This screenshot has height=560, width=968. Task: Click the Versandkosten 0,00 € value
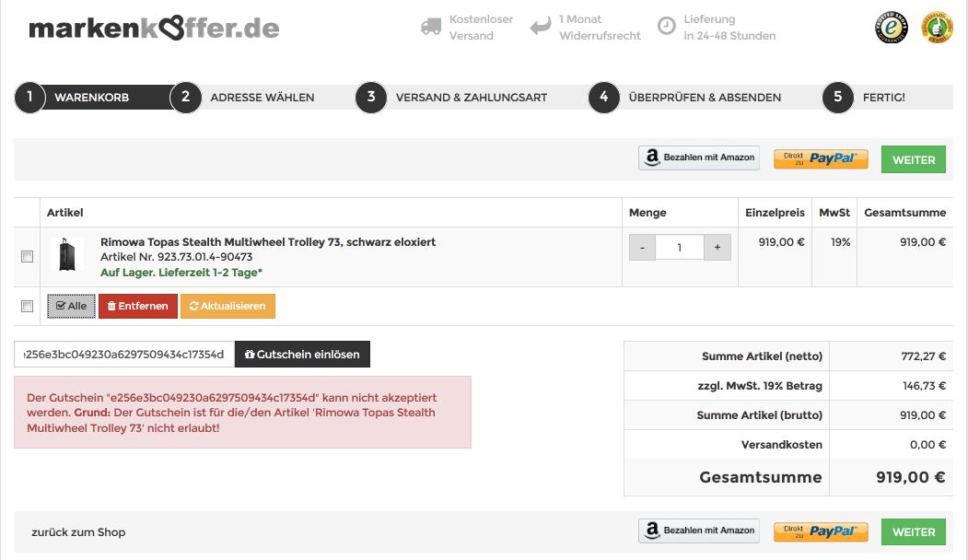[x=927, y=445]
